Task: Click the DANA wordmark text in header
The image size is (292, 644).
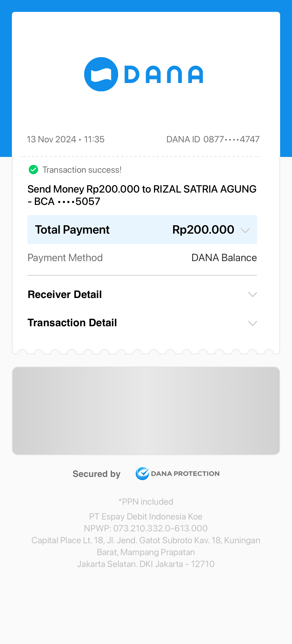Action: tap(164, 74)
